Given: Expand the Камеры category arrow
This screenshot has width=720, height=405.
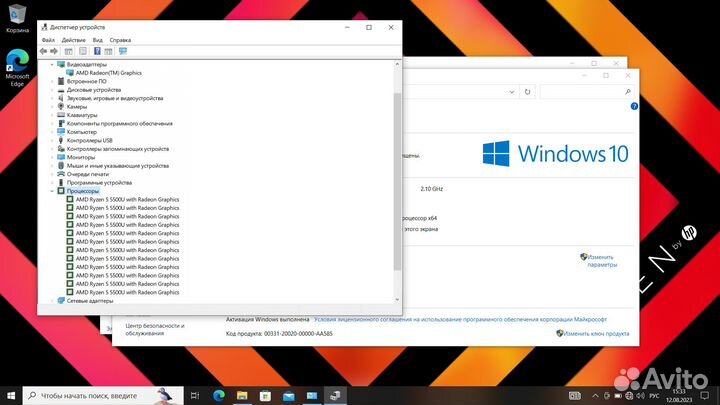Looking at the screenshot, I should click(52, 107).
